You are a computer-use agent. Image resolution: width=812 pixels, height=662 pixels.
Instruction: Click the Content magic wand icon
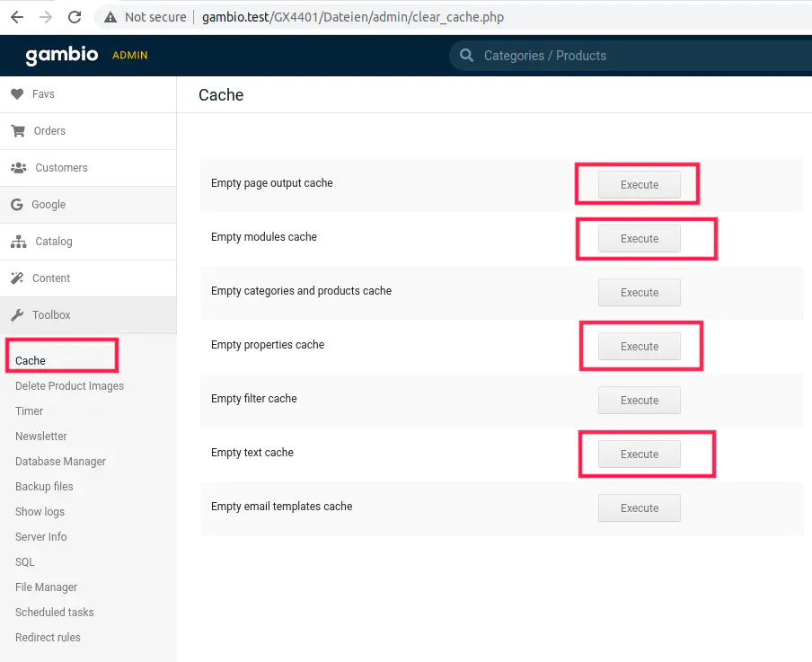click(x=17, y=278)
